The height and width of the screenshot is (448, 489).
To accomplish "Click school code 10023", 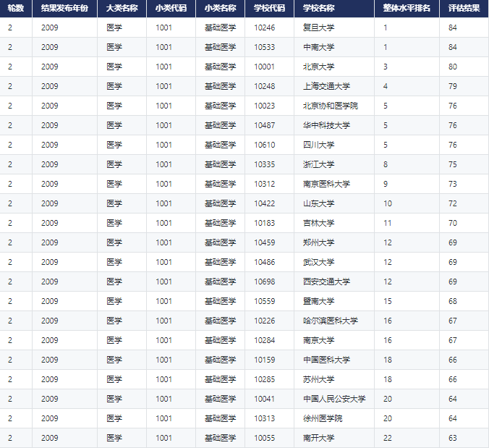I will pos(265,106).
